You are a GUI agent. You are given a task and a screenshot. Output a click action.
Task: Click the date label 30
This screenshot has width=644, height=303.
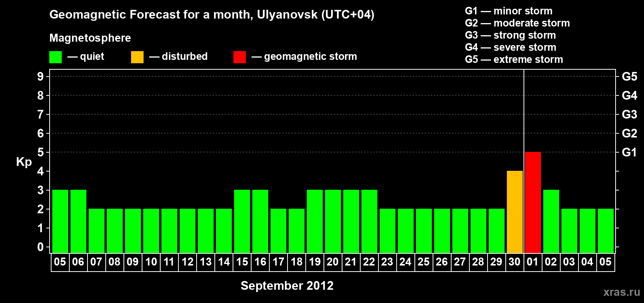coord(514,262)
